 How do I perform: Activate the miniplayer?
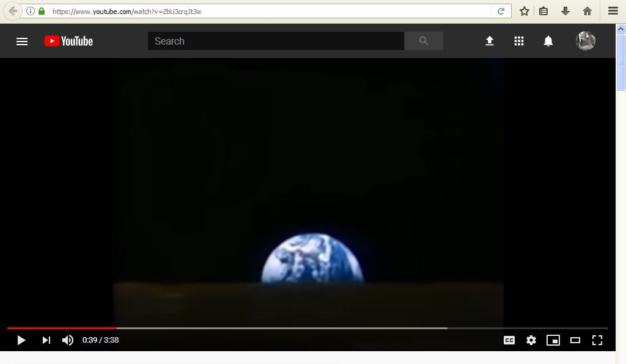coord(553,340)
